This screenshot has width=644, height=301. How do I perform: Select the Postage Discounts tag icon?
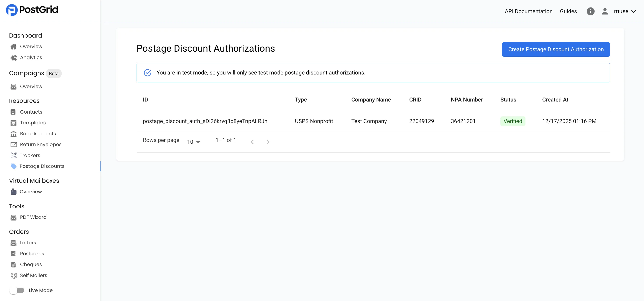click(14, 166)
